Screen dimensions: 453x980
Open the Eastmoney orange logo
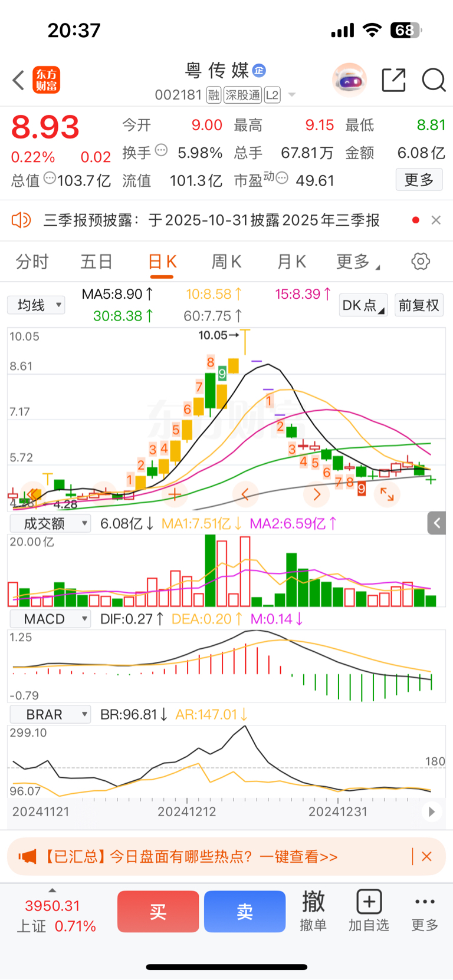[46, 80]
